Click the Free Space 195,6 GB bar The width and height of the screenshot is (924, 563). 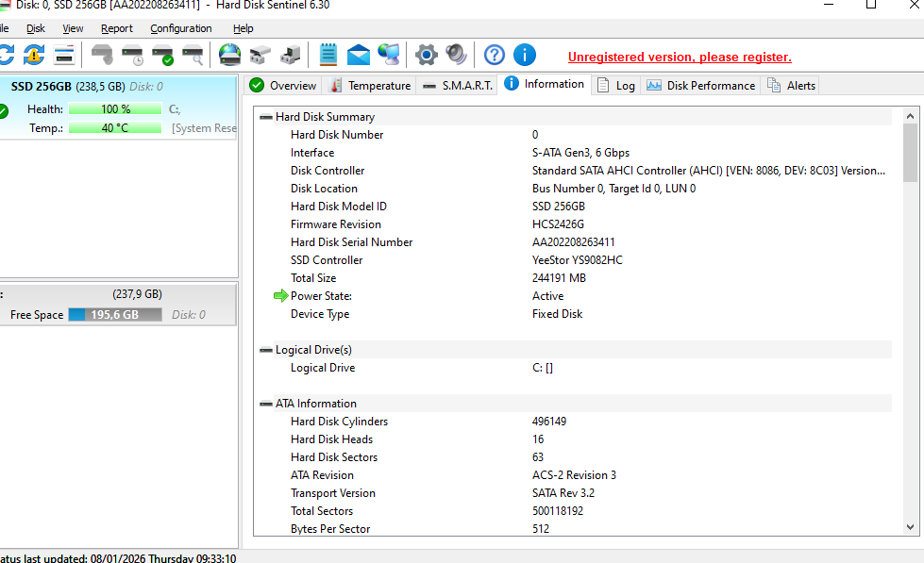coord(114,315)
